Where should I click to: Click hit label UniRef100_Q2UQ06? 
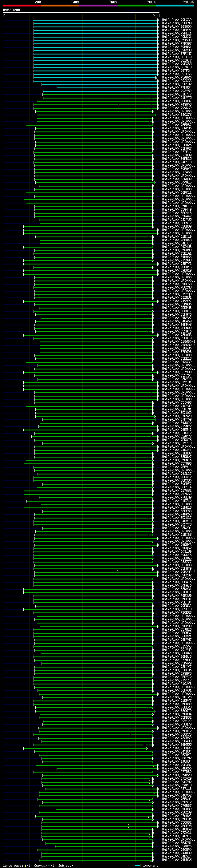click(177, 749)
